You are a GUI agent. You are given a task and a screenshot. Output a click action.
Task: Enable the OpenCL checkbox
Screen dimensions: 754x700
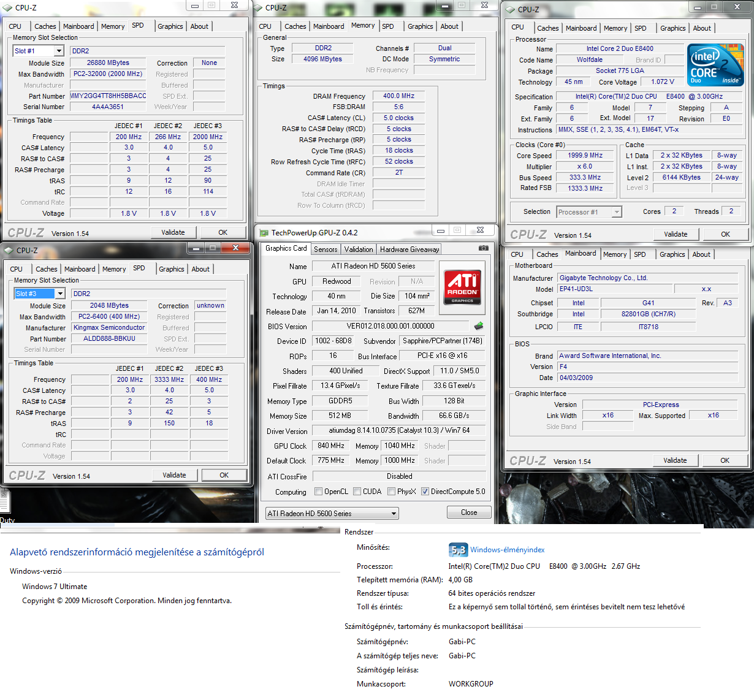point(318,492)
